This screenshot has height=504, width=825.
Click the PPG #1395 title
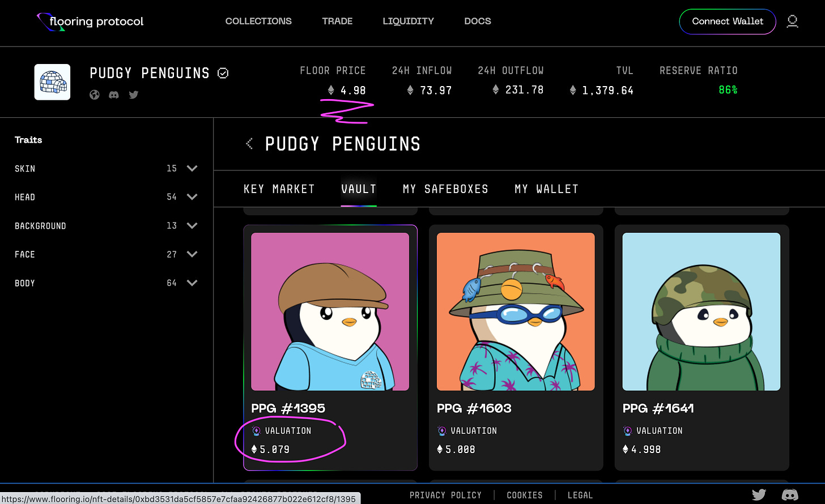click(x=288, y=408)
